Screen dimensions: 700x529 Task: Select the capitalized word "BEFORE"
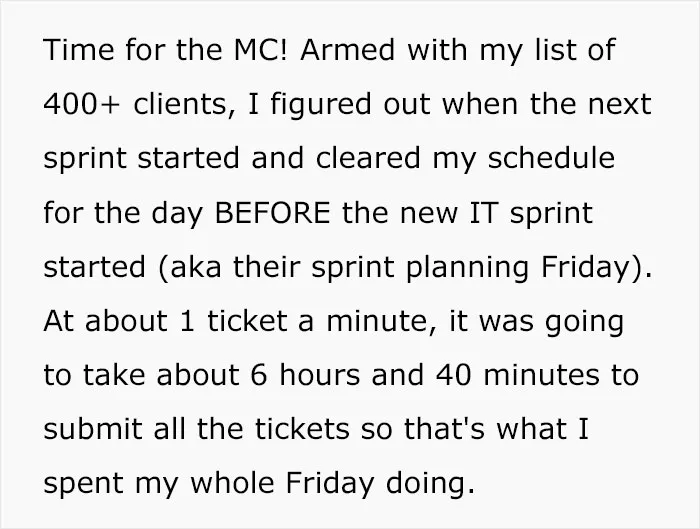tap(272, 212)
